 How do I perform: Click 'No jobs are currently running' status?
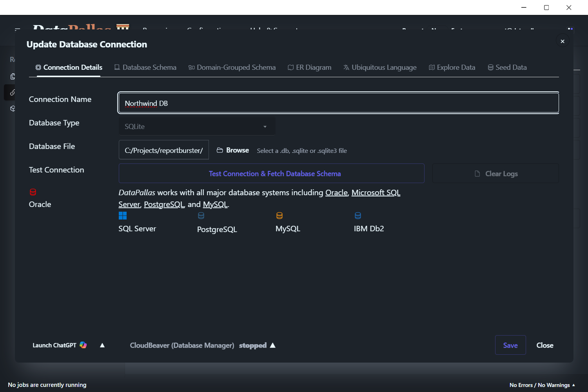click(47, 385)
